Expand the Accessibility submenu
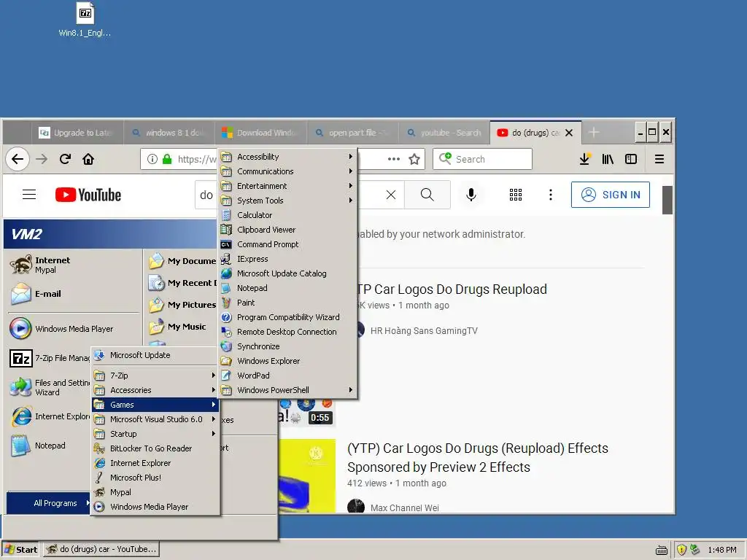Viewport: 747px width, 560px height. click(x=287, y=157)
